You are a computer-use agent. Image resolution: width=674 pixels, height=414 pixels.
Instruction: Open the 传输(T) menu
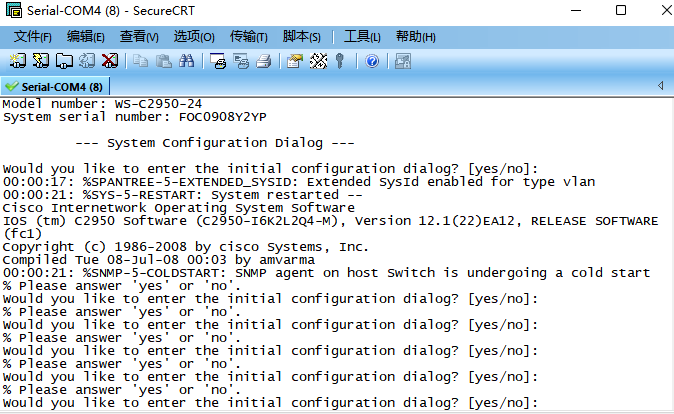coord(248,37)
